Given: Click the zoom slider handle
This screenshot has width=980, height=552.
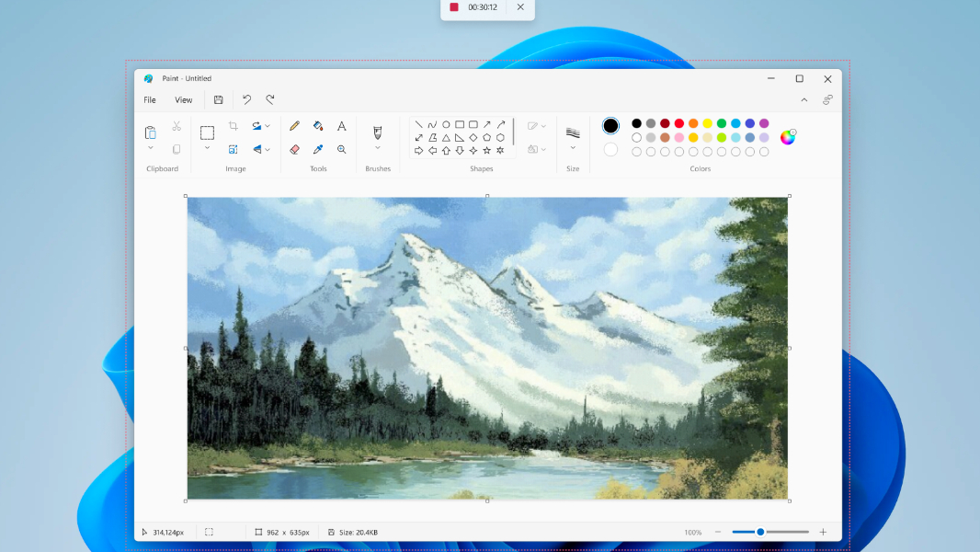Looking at the screenshot, I should [760, 532].
